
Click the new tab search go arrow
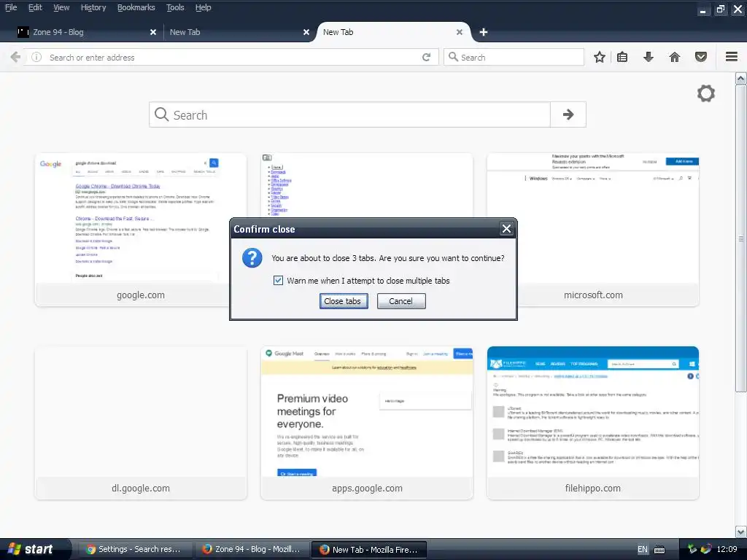(x=568, y=114)
